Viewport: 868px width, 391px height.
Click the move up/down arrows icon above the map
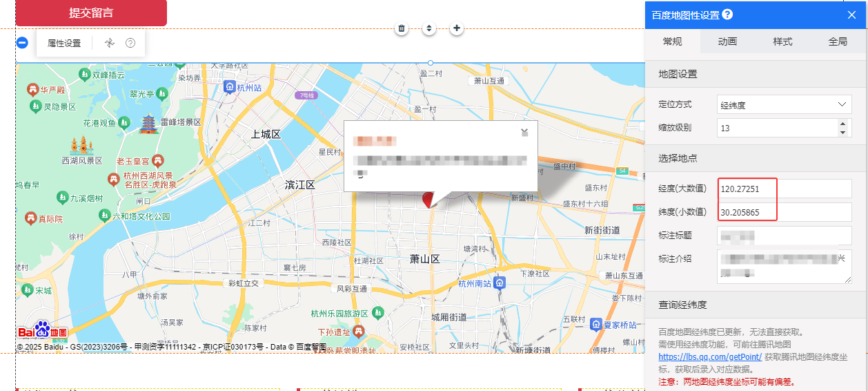[429, 28]
